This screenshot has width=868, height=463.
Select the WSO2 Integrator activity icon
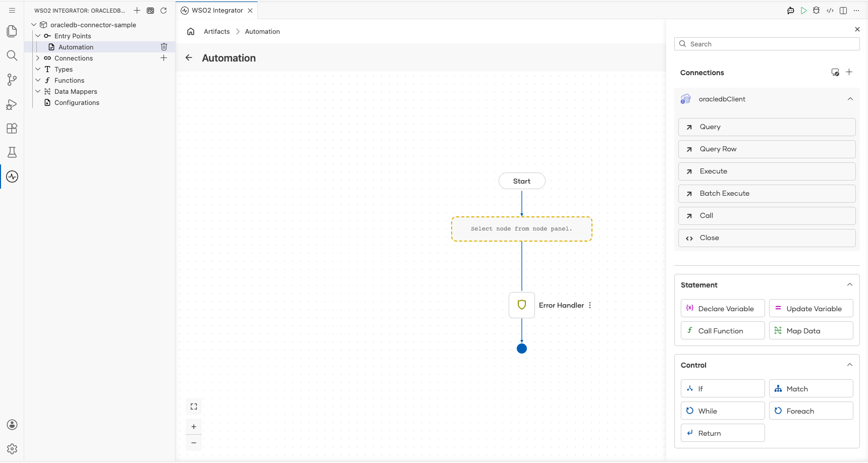point(12,177)
